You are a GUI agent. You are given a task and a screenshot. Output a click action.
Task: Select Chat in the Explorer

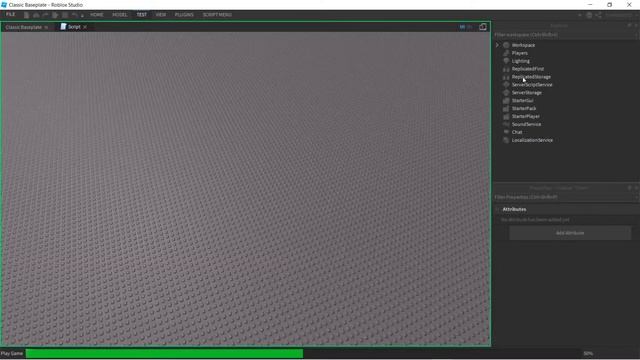[x=517, y=132]
